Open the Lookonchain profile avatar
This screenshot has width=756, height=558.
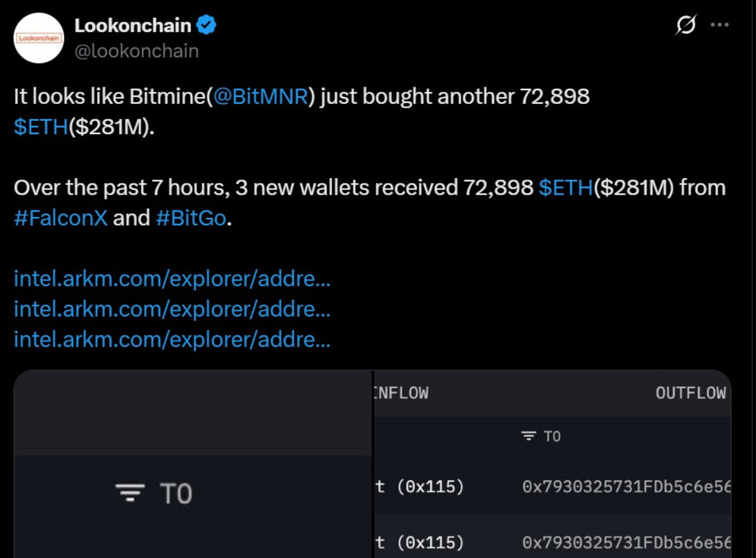click(39, 38)
